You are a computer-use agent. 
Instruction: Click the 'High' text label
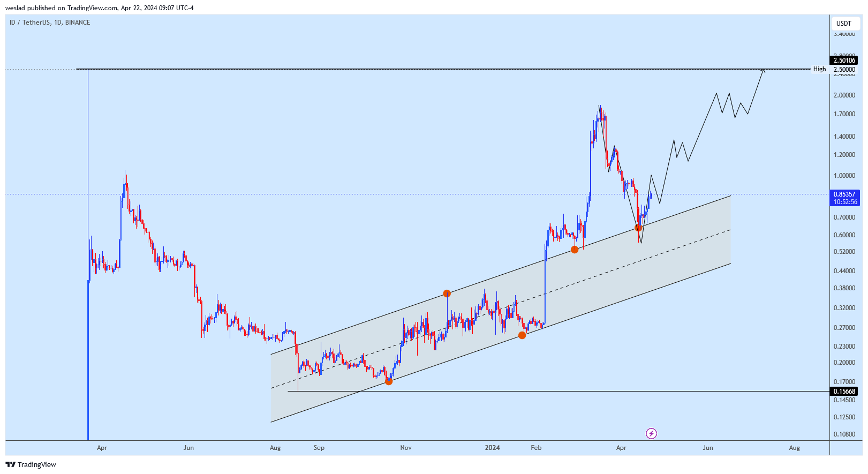click(819, 69)
